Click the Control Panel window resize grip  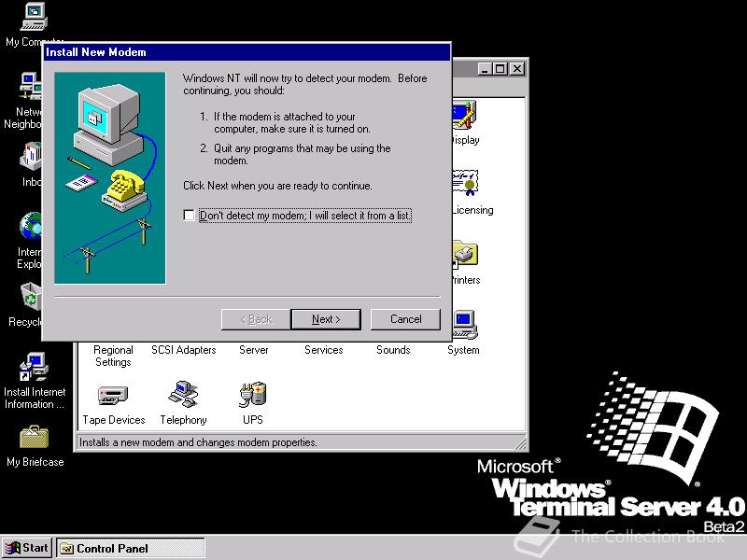(x=521, y=443)
